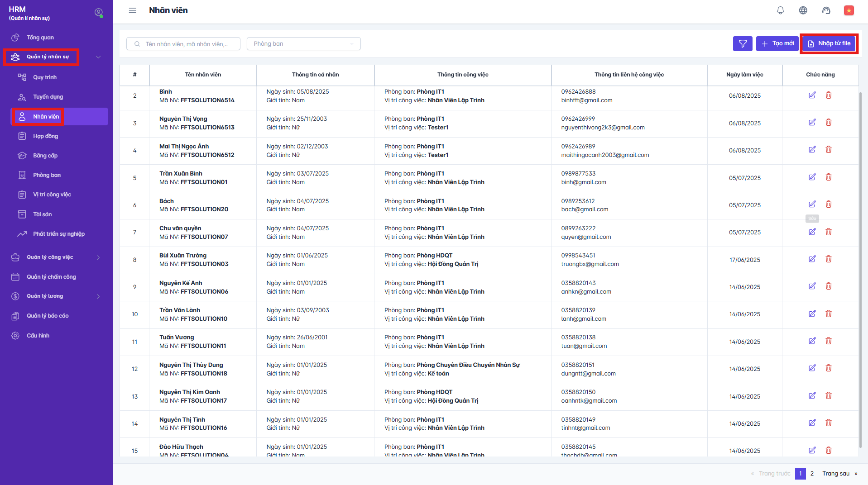This screenshot has width=868, height=485.
Task: Toggle the hamburger sidebar menu
Action: (132, 10)
